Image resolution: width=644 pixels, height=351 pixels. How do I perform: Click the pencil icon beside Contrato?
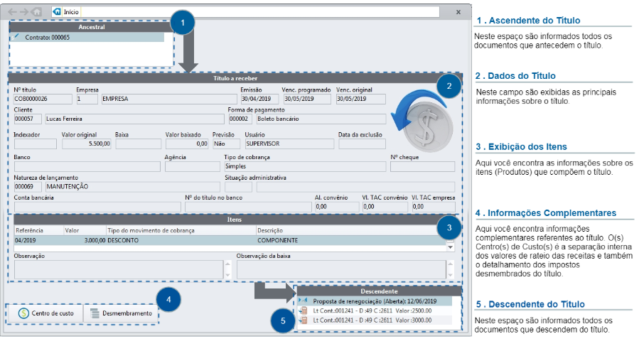point(16,36)
